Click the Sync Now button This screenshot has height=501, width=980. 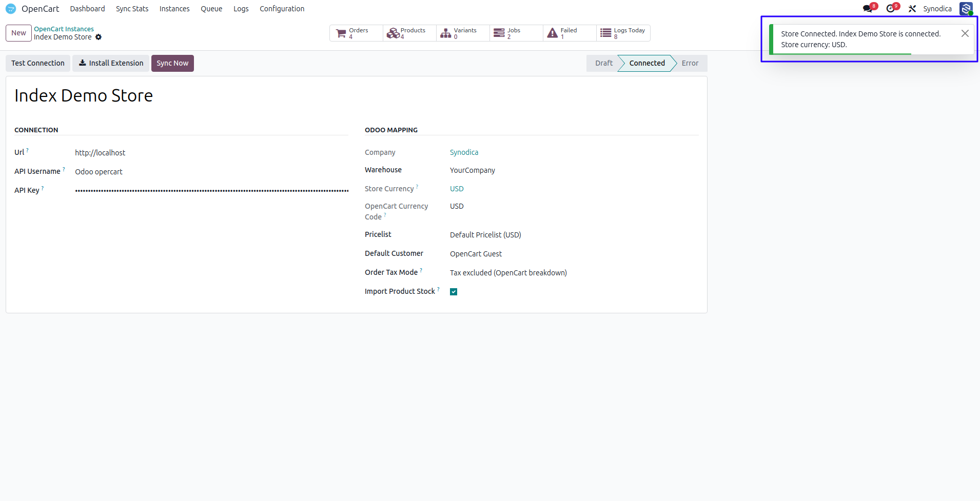(172, 63)
